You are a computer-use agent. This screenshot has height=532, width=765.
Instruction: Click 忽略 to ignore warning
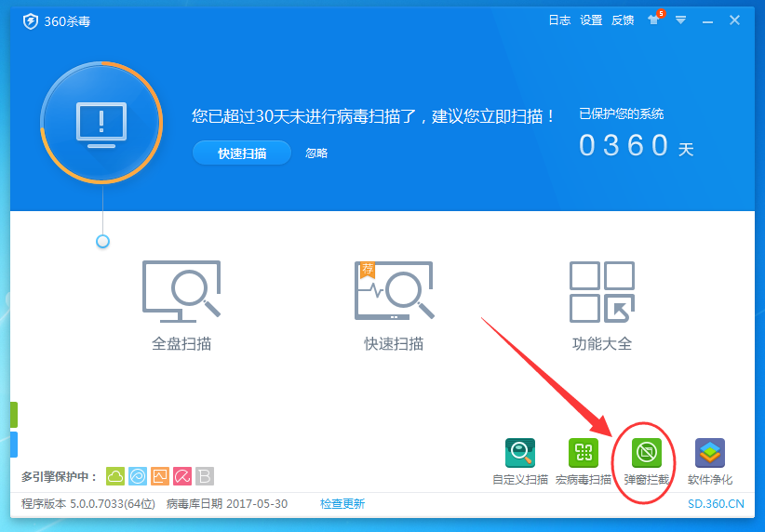coord(316,153)
